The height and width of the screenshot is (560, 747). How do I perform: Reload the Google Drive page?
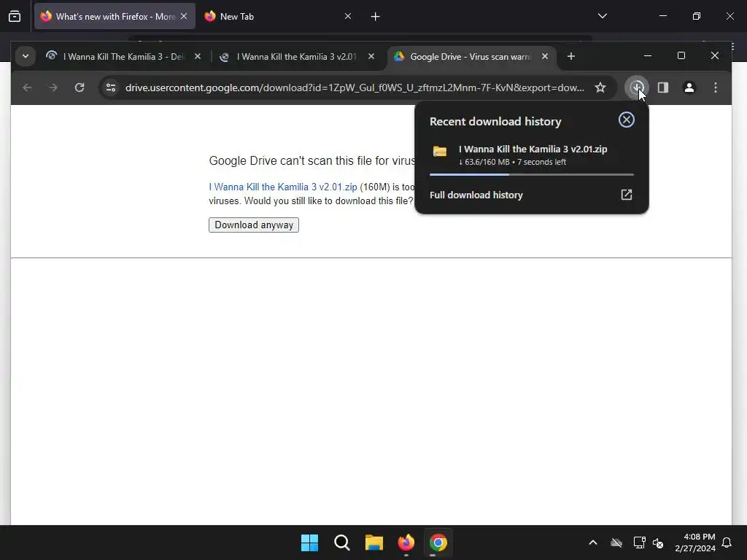tap(80, 87)
